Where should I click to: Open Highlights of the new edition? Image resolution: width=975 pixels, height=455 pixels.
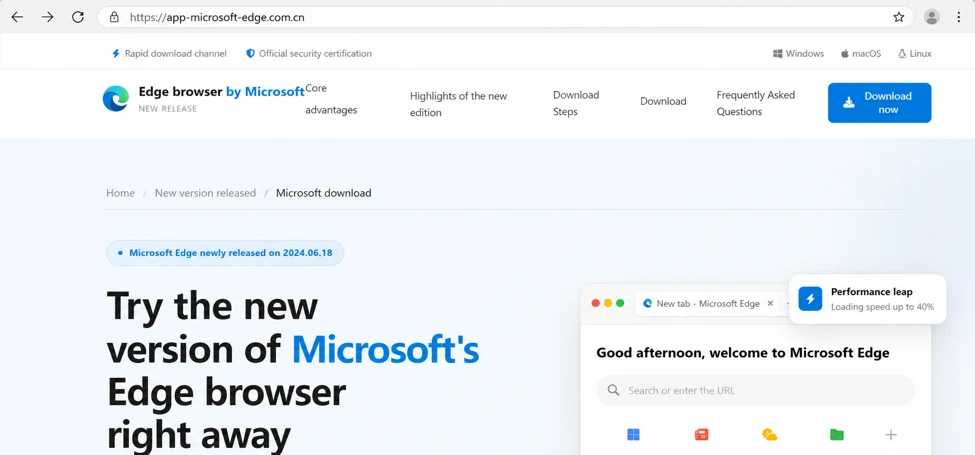tap(458, 104)
